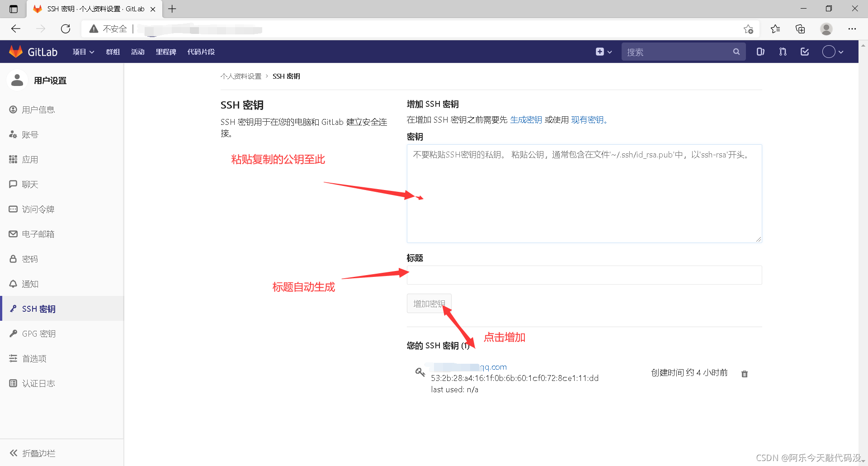Open the 项目 dropdown menu

(83, 52)
